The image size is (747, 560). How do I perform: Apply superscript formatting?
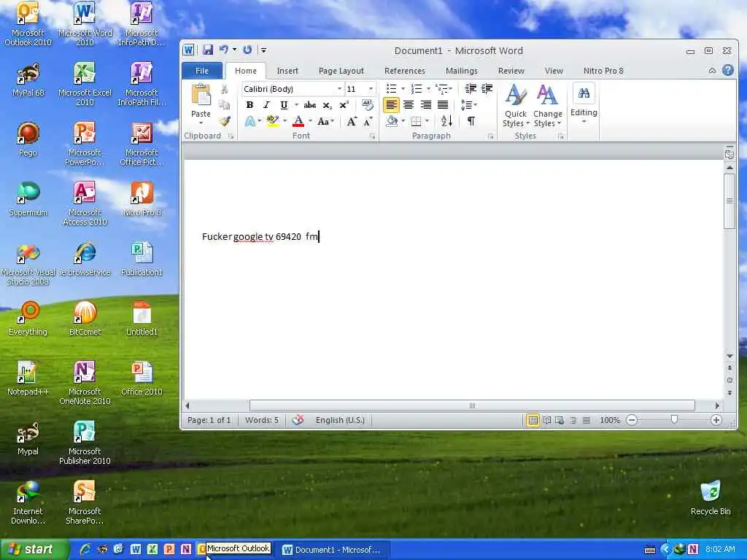click(x=344, y=105)
